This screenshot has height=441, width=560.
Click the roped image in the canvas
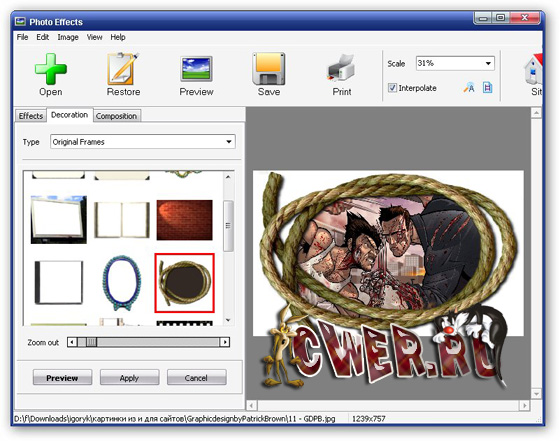(x=388, y=253)
